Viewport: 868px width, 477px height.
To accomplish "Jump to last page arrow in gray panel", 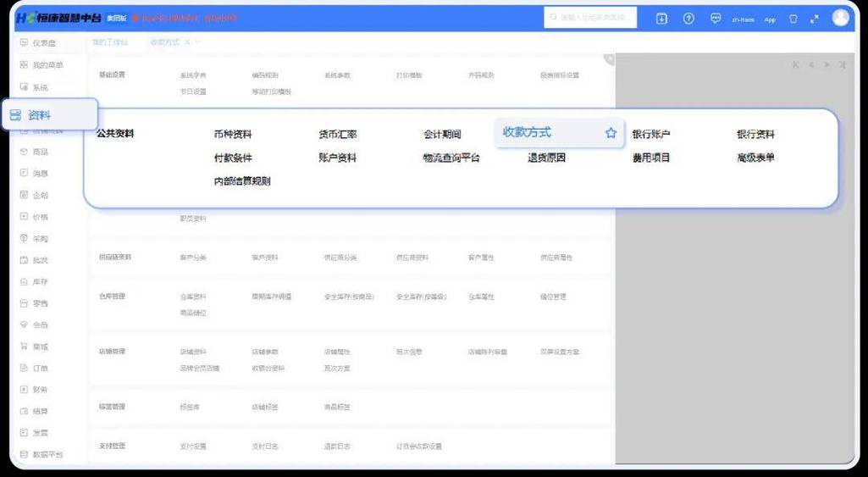I will click(x=842, y=65).
